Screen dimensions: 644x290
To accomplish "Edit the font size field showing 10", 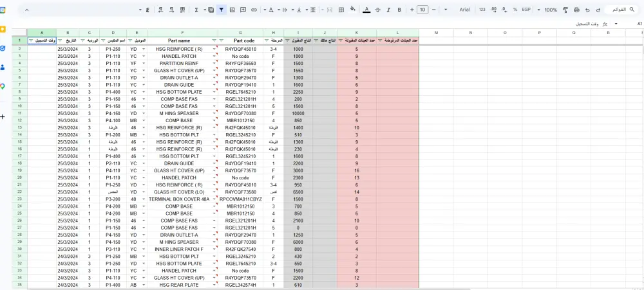I will [x=422, y=10].
